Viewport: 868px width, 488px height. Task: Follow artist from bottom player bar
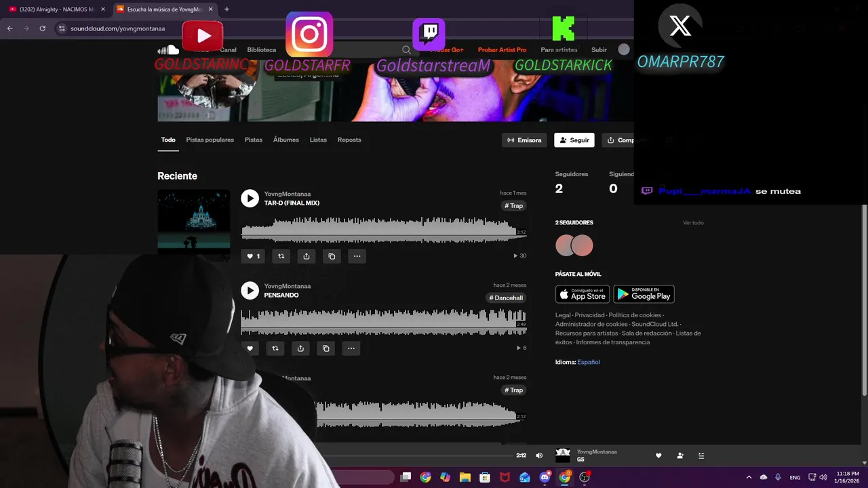[680, 455]
